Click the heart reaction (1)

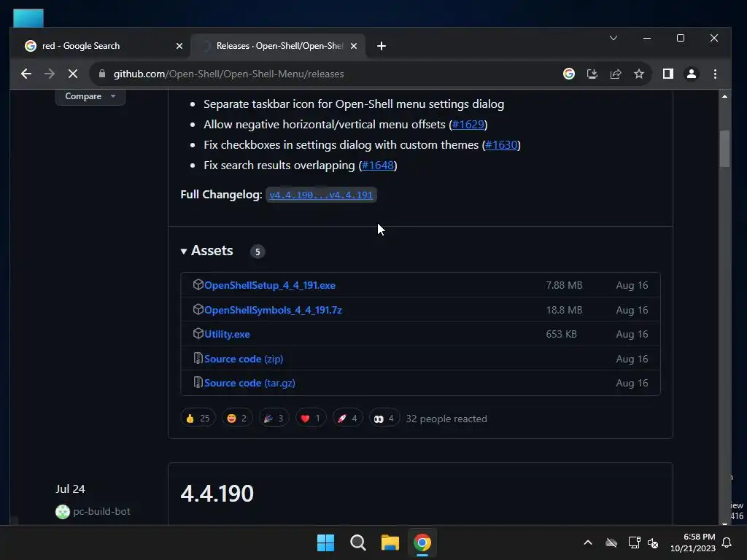click(x=311, y=418)
